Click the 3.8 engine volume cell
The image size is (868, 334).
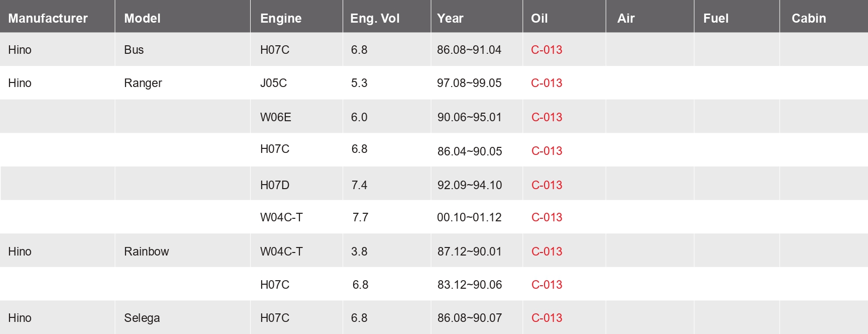click(359, 252)
